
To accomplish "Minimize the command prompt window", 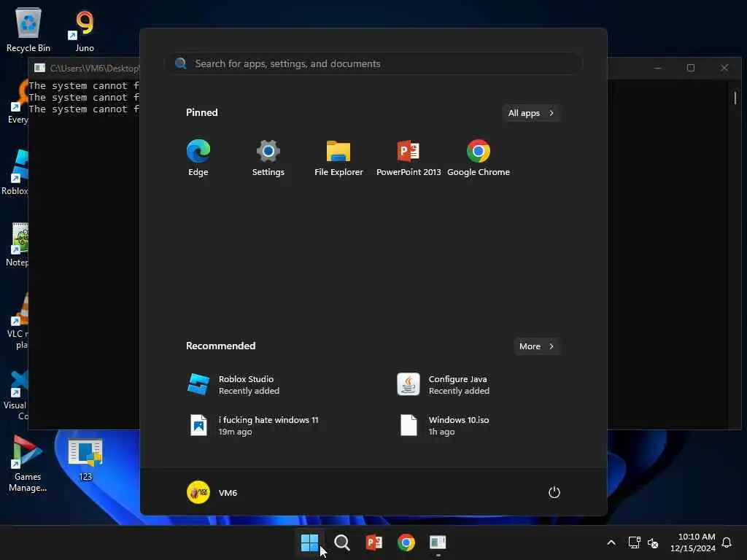I will tap(658, 68).
